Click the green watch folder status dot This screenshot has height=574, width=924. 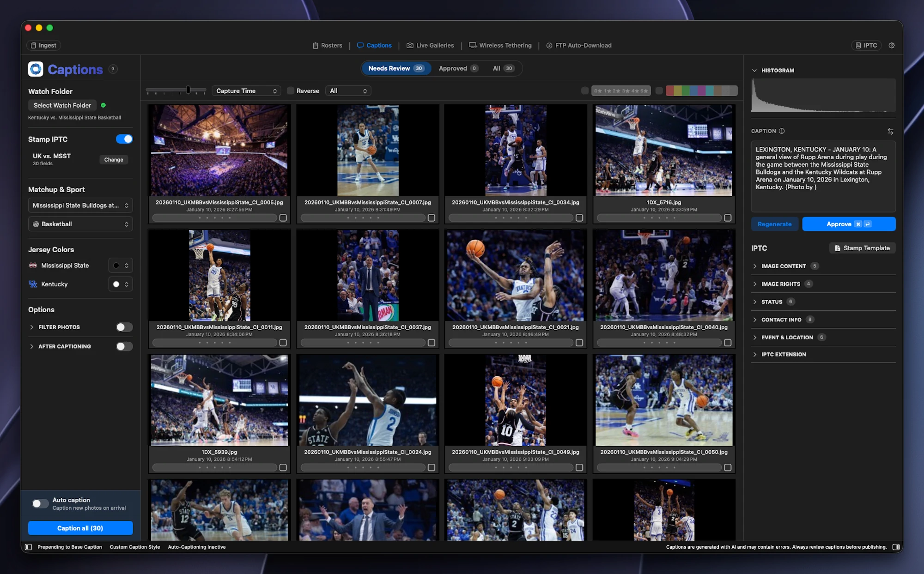tap(103, 105)
